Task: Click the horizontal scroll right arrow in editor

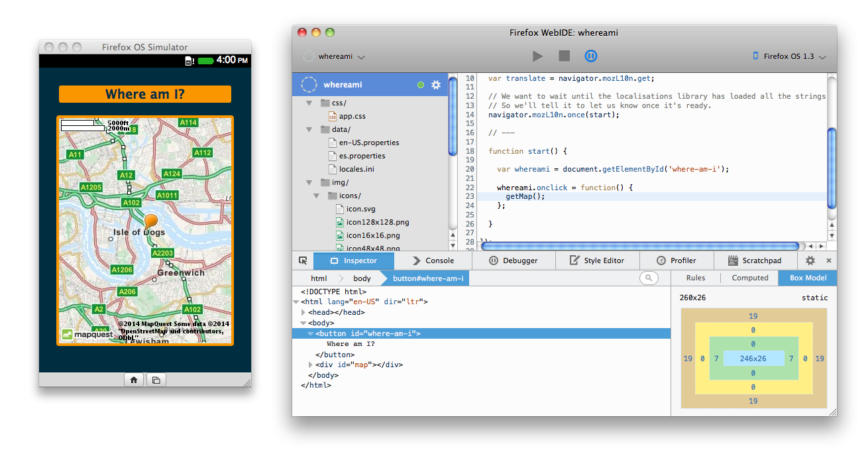Action: click(x=822, y=246)
